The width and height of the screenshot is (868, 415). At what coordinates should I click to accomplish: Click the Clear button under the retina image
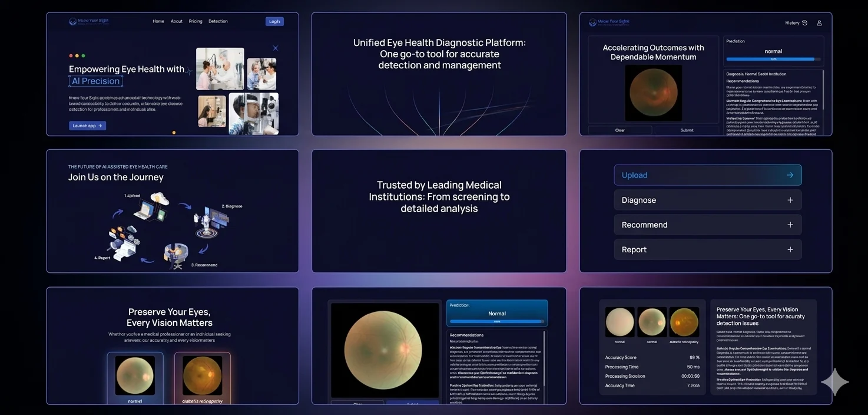pyautogui.click(x=620, y=130)
